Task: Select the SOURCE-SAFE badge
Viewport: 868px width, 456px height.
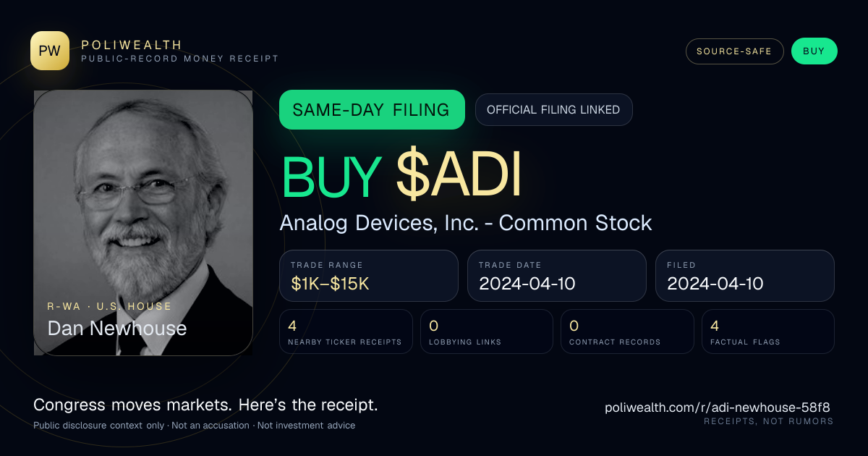Action: 734,51
